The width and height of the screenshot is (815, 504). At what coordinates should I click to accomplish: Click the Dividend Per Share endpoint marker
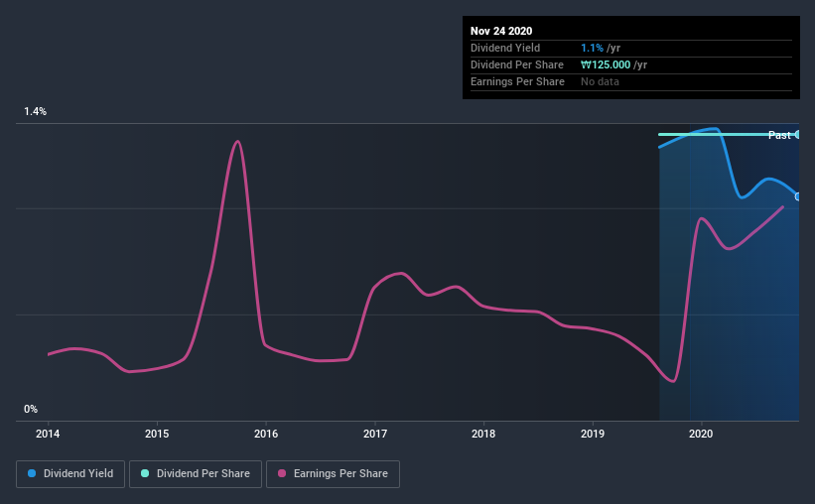point(797,134)
